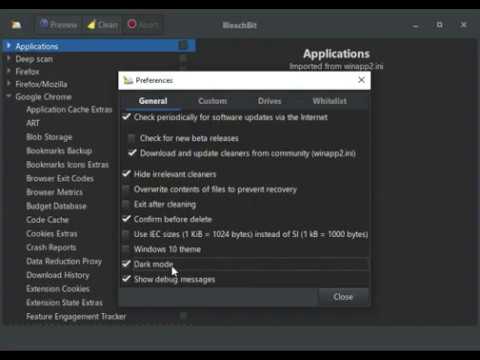The image size is (480, 360).
Task: Select the ART item
Action: point(33,123)
